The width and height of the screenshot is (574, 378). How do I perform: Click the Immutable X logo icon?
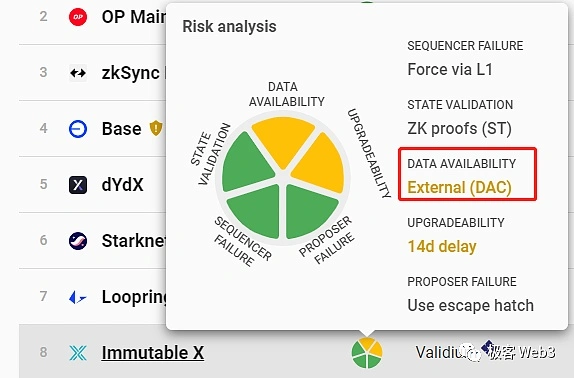tap(78, 353)
